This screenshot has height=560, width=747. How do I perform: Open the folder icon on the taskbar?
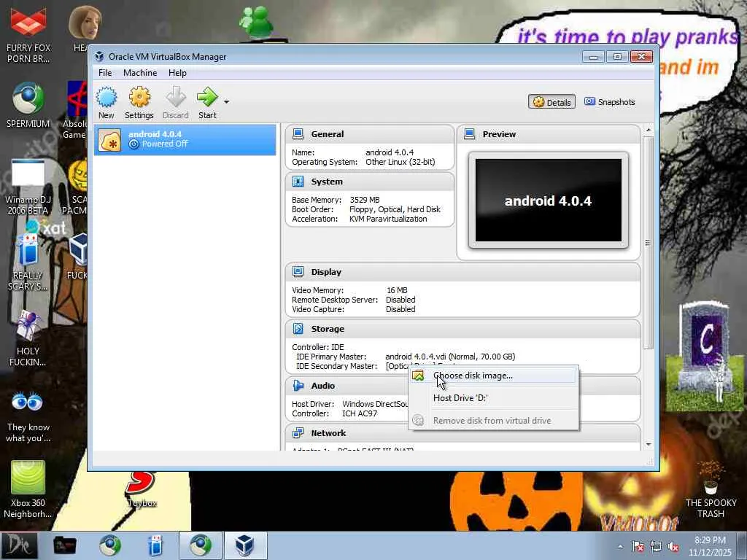click(65, 545)
